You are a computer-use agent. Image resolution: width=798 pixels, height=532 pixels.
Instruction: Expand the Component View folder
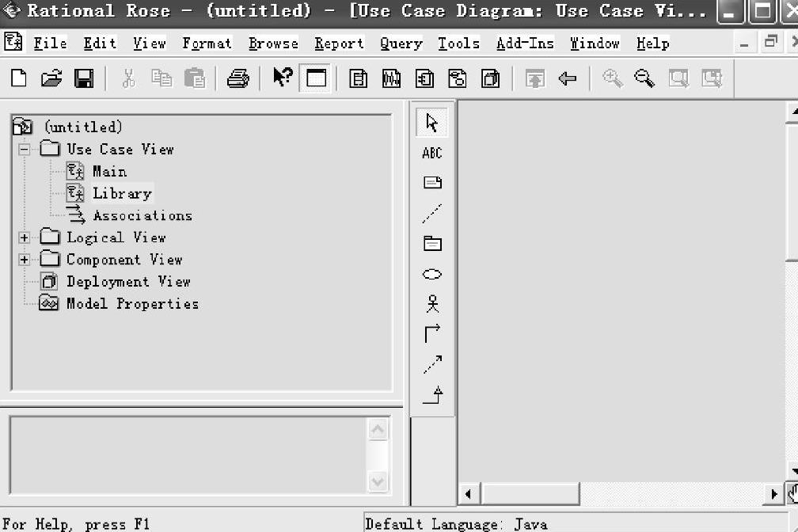pyautogui.click(x=24, y=260)
